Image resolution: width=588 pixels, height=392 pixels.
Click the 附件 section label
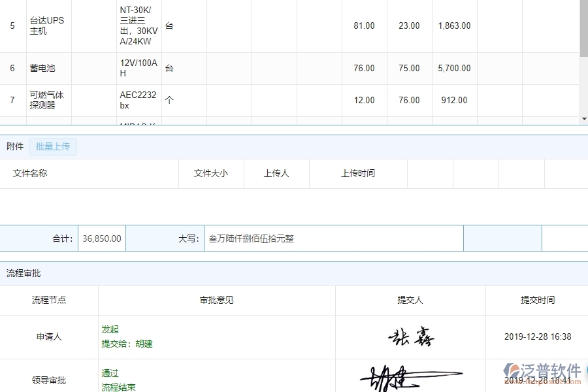(x=14, y=146)
